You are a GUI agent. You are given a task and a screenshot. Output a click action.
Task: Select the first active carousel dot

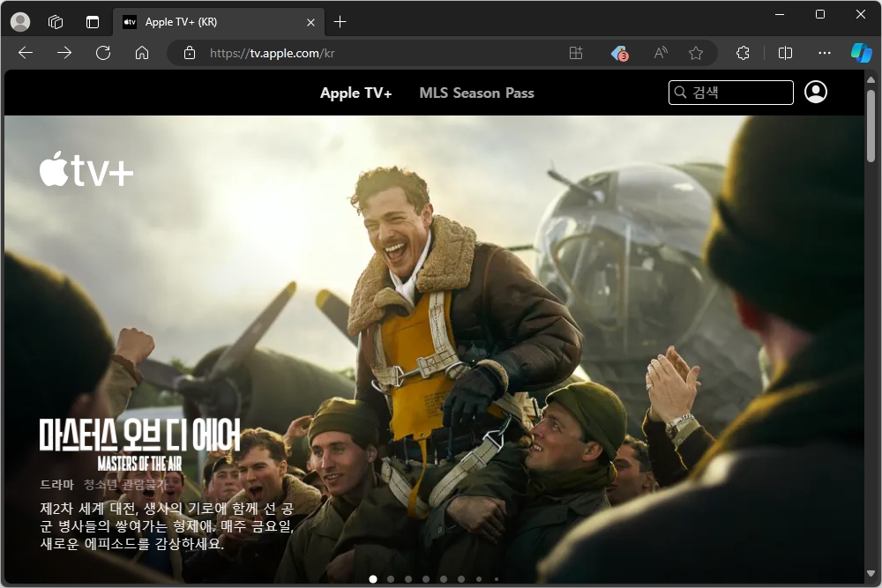pyautogui.click(x=373, y=579)
